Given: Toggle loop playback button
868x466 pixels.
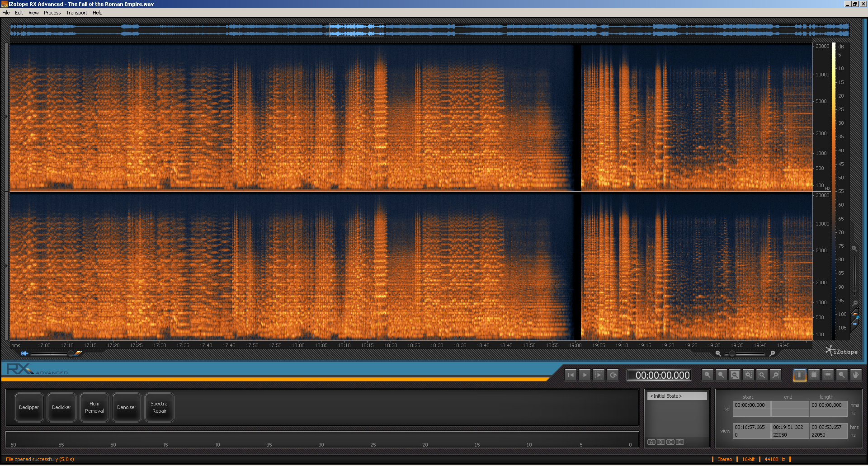Looking at the screenshot, I should (613, 375).
